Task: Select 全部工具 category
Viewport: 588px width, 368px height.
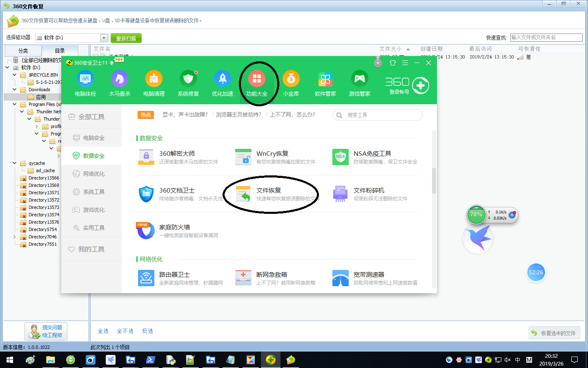Action: click(x=91, y=117)
